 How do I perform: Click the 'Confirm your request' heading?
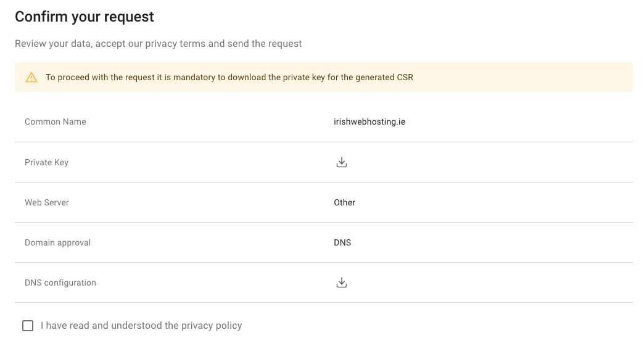[x=85, y=17]
